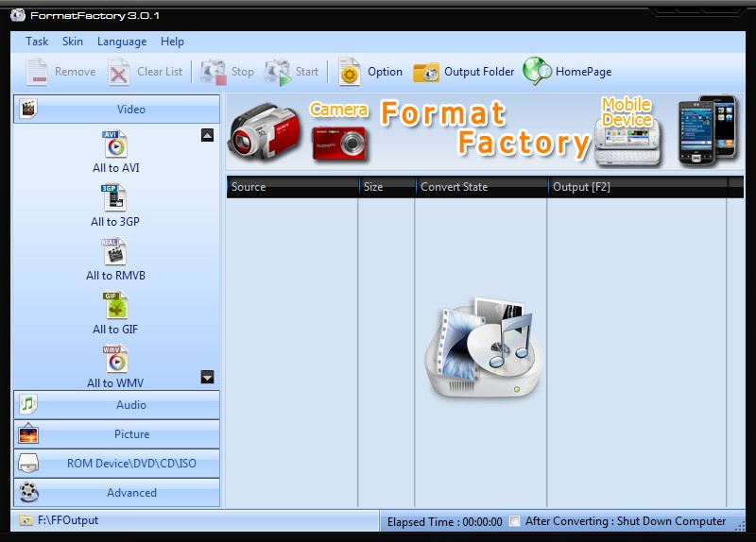Click the Stop text label
This screenshot has width=756, height=542.
point(243,72)
